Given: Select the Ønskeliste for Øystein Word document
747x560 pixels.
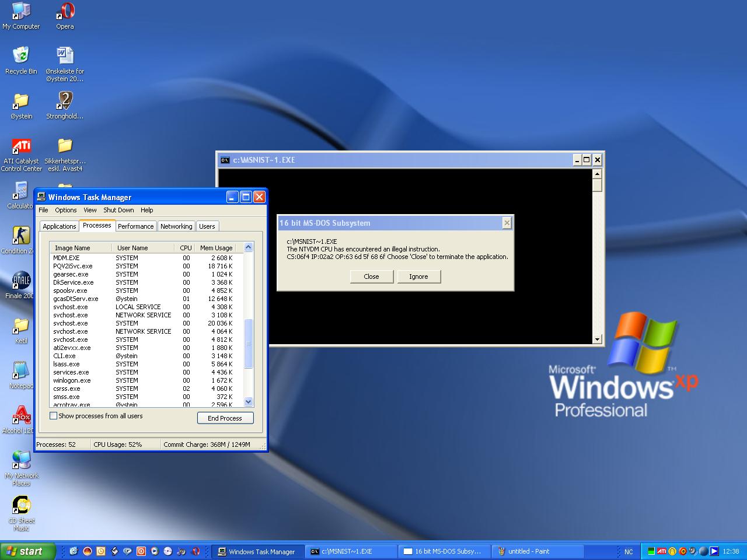Looking at the screenshot, I should coord(65,64).
